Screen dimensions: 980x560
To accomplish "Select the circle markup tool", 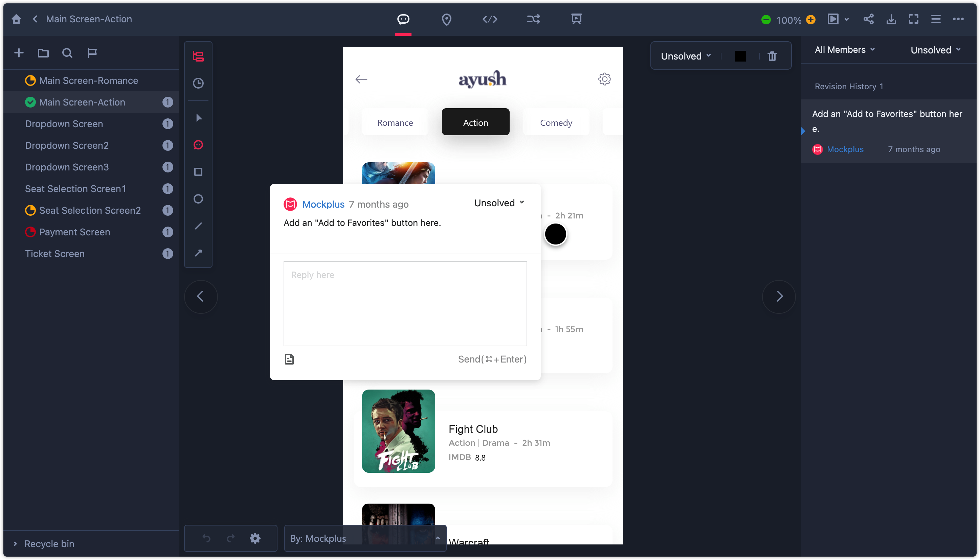I will pyautogui.click(x=198, y=199).
